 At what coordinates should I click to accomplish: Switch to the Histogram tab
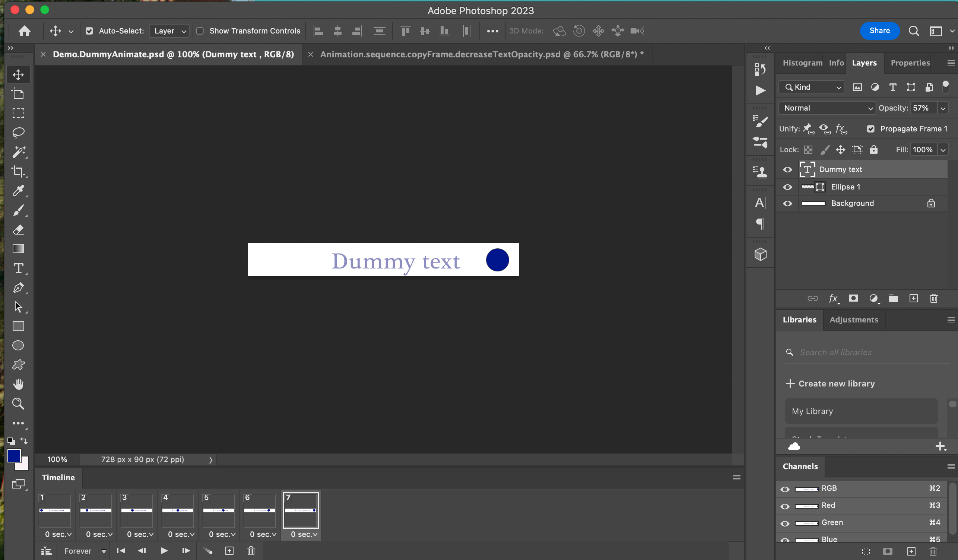(803, 63)
